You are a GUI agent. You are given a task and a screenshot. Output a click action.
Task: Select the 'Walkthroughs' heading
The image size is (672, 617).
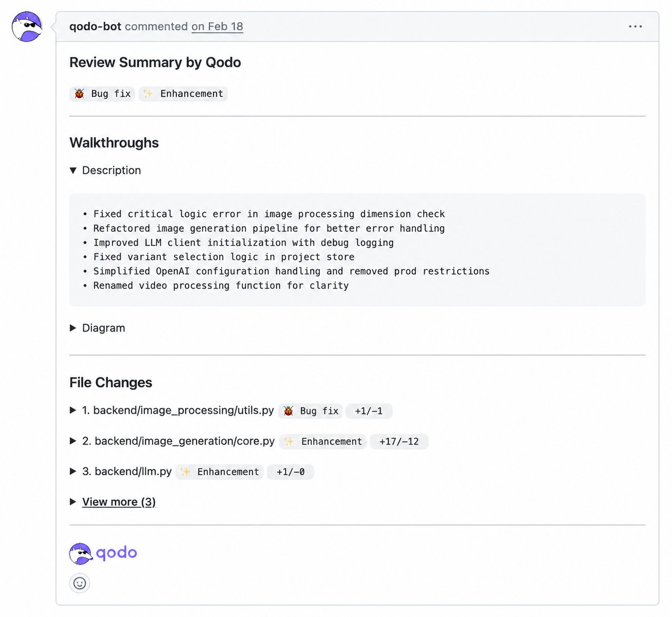coord(114,143)
